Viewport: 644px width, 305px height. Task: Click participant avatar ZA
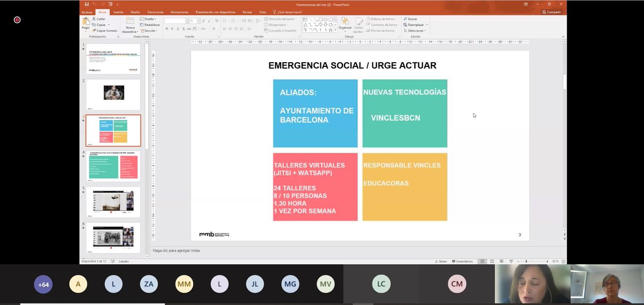click(x=149, y=285)
